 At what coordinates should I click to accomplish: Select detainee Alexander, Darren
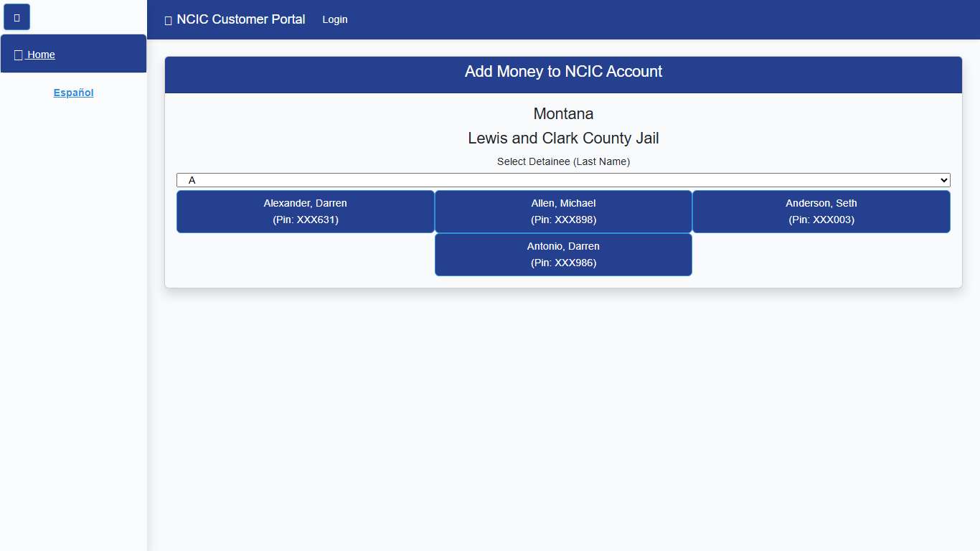305,211
